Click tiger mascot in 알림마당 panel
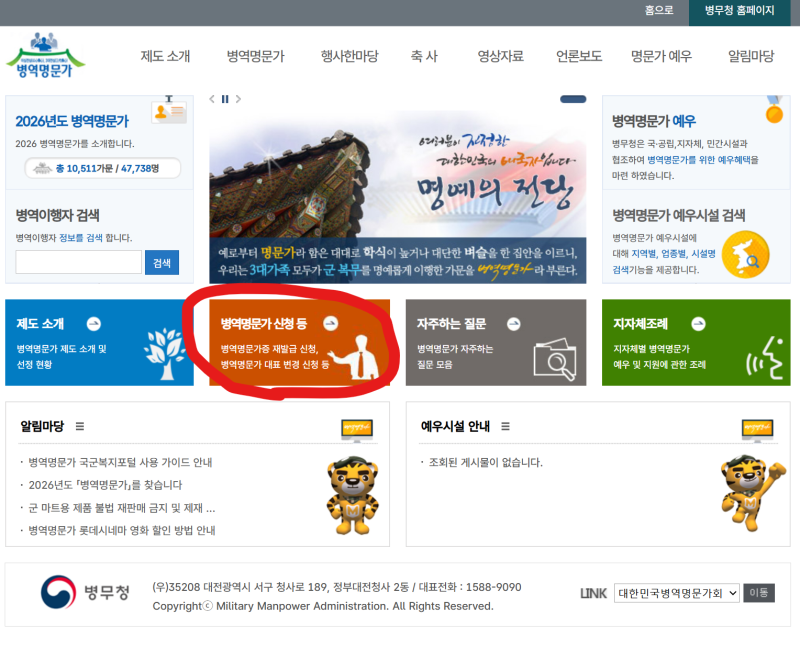 [353, 495]
